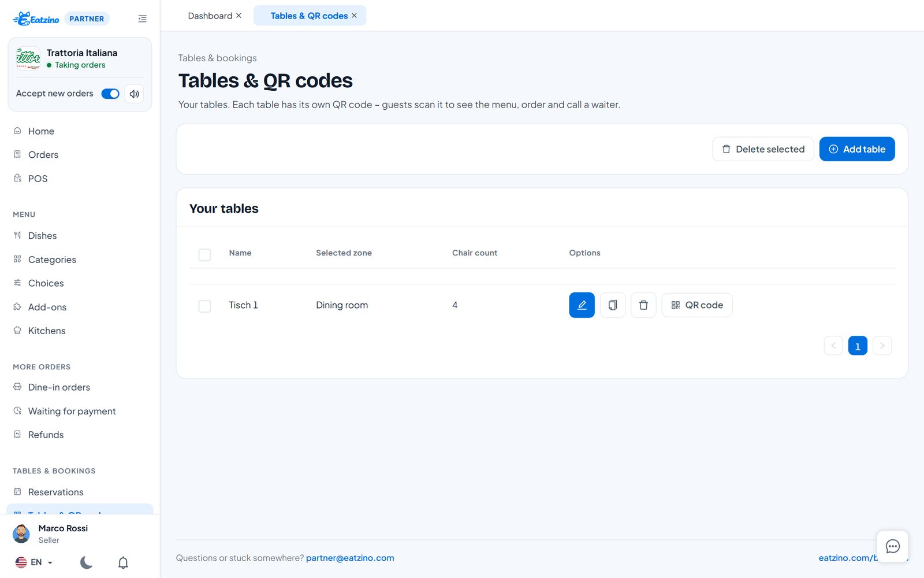Click the Dining room zone cell

click(342, 305)
